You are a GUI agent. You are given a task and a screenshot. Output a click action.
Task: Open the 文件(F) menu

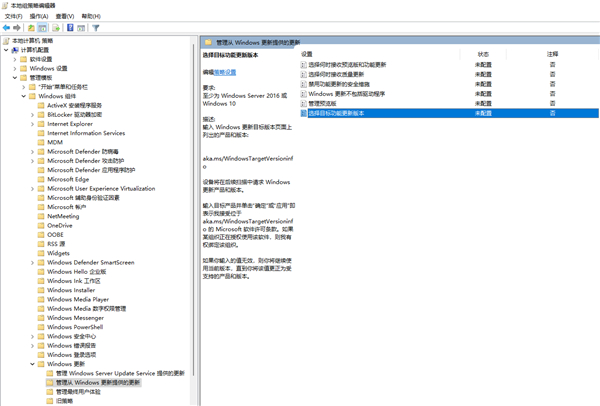pyautogui.click(x=13, y=16)
